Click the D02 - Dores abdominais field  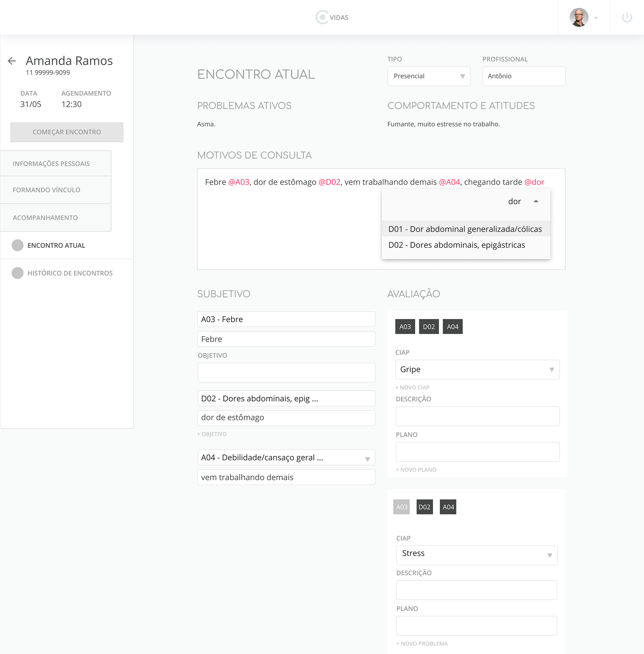pyautogui.click(x=286, y=398)
